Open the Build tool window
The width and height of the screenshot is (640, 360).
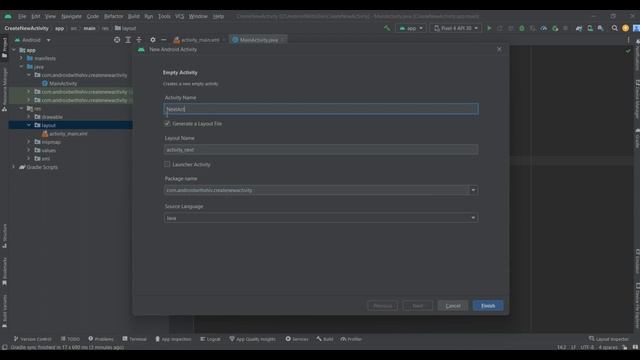tap(325, 339)
